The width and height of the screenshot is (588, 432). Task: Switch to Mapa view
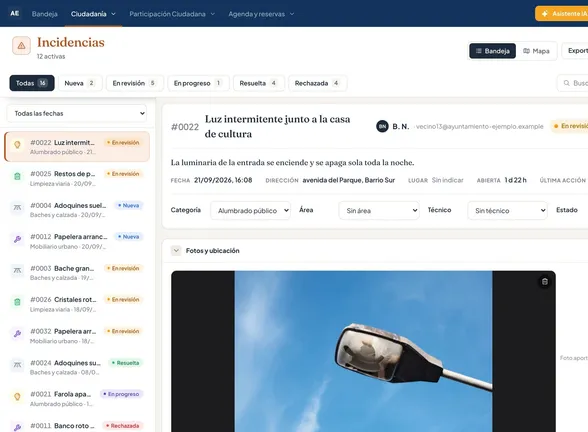pyautogui.click(x=536, y=51)
